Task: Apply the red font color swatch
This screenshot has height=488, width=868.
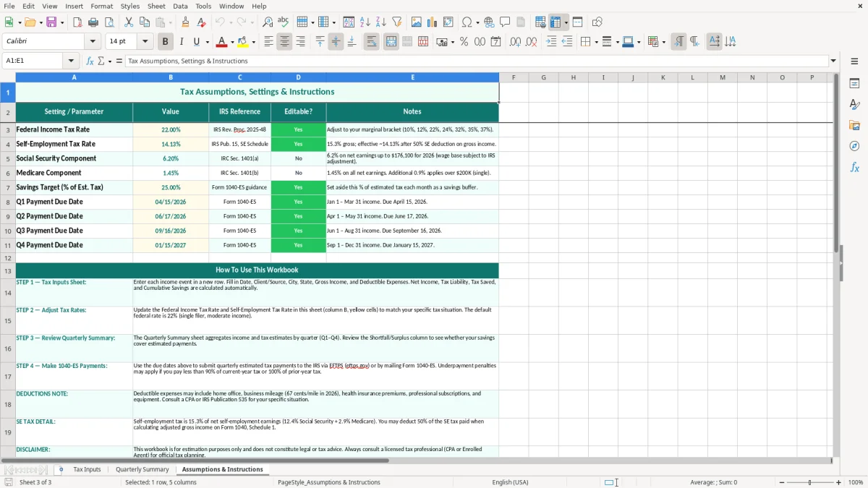Action: (223, 42)
